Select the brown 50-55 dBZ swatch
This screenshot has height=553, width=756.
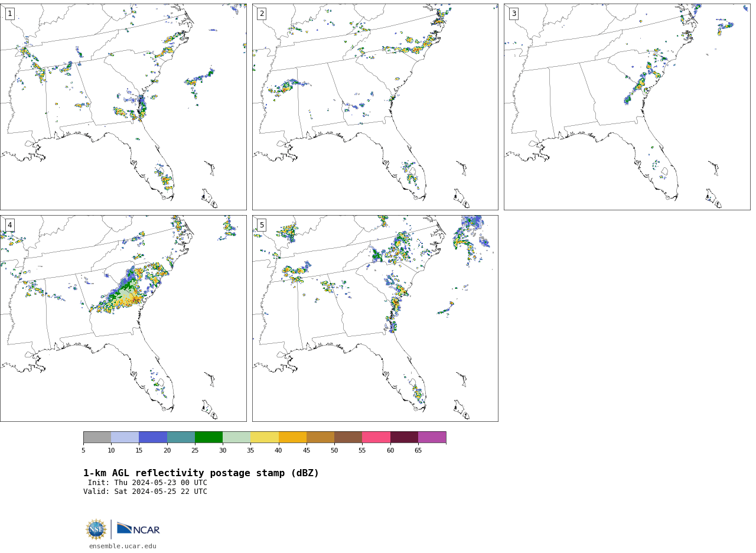coord(348,437)
